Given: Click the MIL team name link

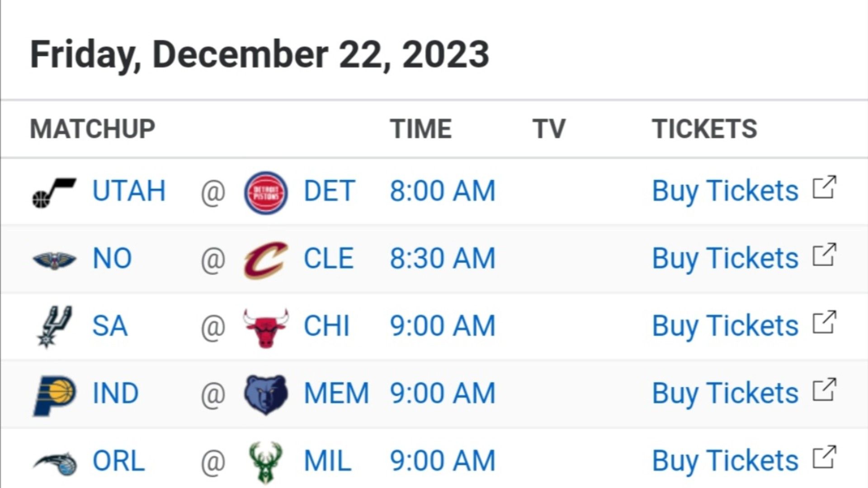Looking at the screenshot, I should (327, 461).
